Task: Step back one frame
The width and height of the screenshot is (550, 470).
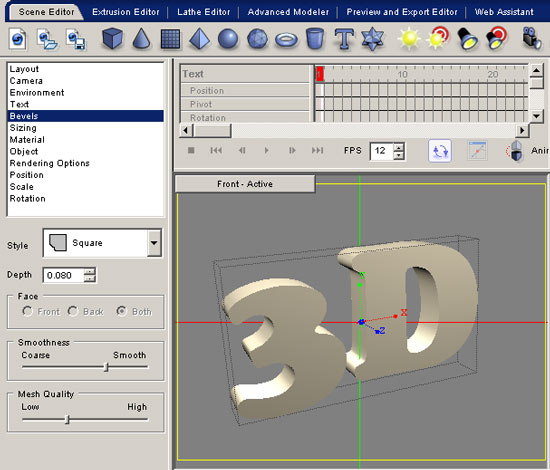Action: pos(242,150)
